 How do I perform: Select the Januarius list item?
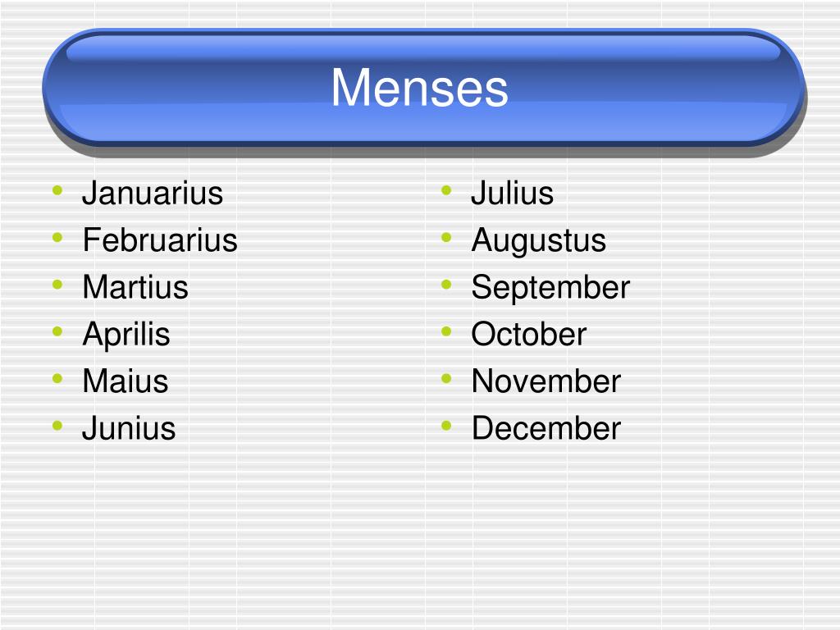pos(153,193)
